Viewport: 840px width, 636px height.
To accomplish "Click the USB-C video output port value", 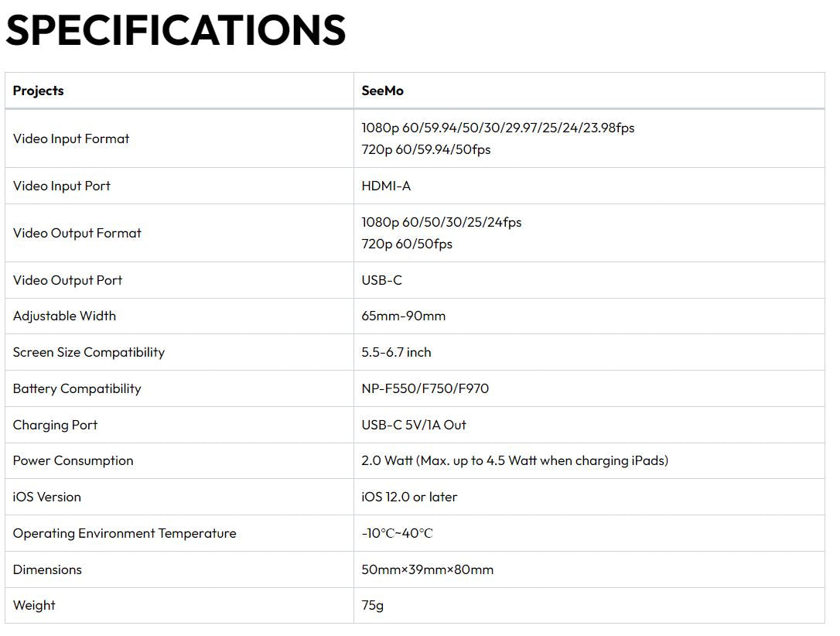I will pyautogui.click(x=381, y=280).
